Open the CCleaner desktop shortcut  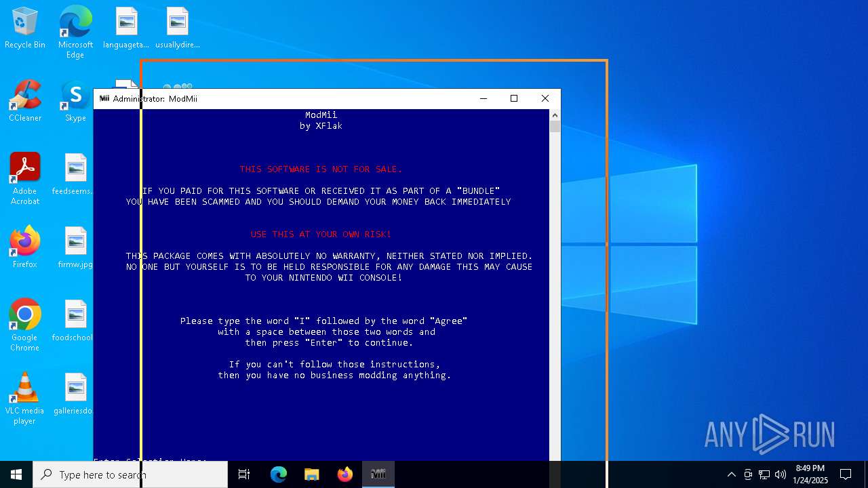click(25, 101)
